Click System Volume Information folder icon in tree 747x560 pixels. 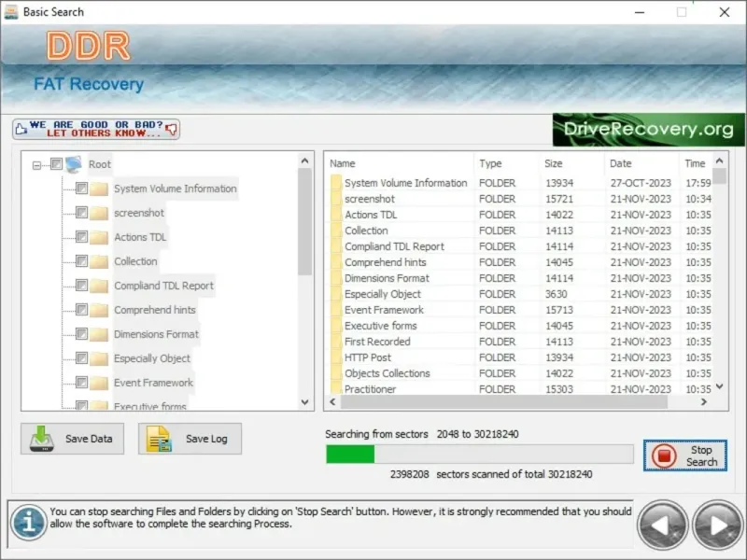point(99,189)
